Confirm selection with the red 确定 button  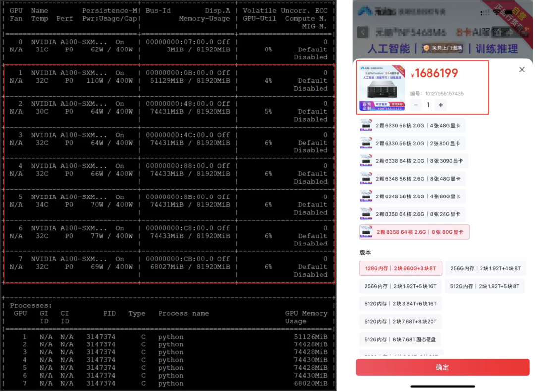442,367
